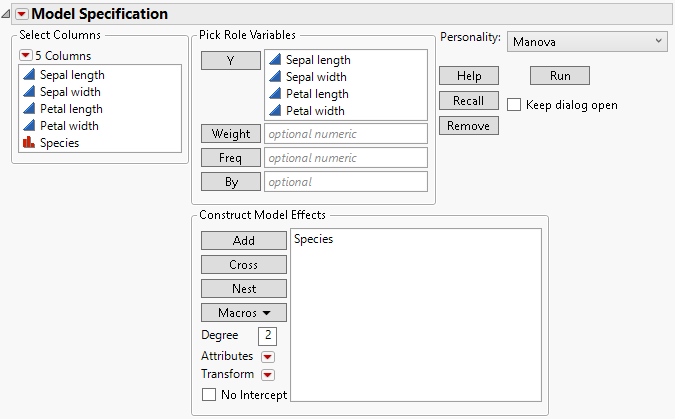Enable the Keep dialog open checkbox
This screenshot has width=675, height=419.
[514, 105]
